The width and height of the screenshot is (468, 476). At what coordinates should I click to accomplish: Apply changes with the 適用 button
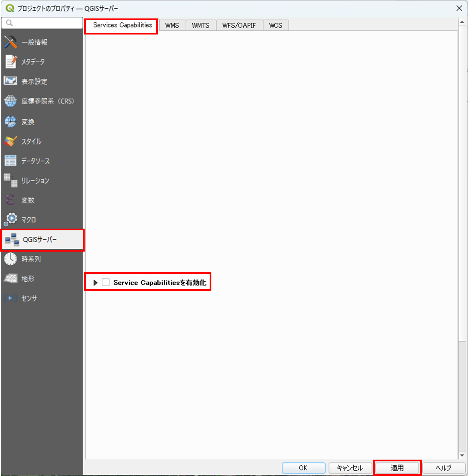(397, 468)
